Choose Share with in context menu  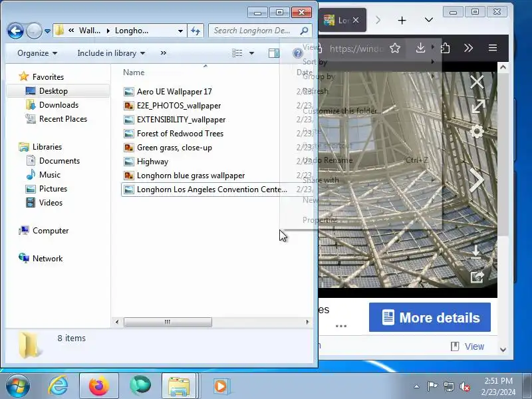[321, 180]
